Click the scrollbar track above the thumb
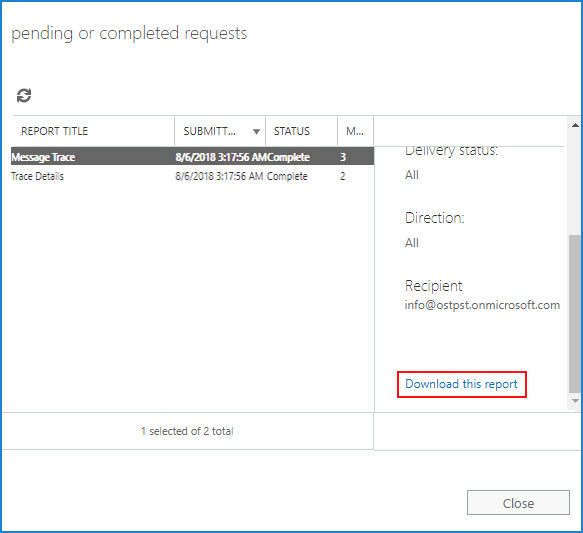Image resolution: width=583 pixels, height=533 pixels. (575, 182)
